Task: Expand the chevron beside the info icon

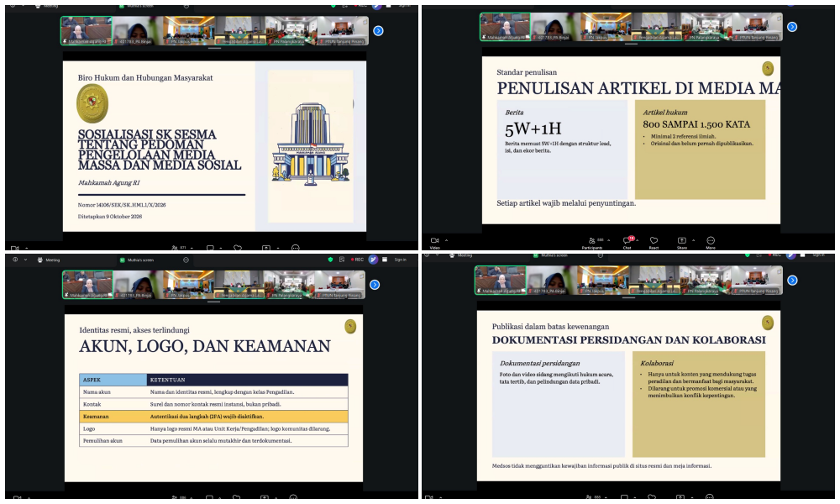Action: 25,260
